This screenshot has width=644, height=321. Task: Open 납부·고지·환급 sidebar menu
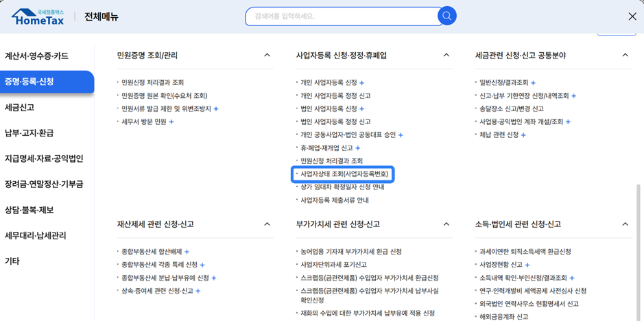click(x=29, y=133)
